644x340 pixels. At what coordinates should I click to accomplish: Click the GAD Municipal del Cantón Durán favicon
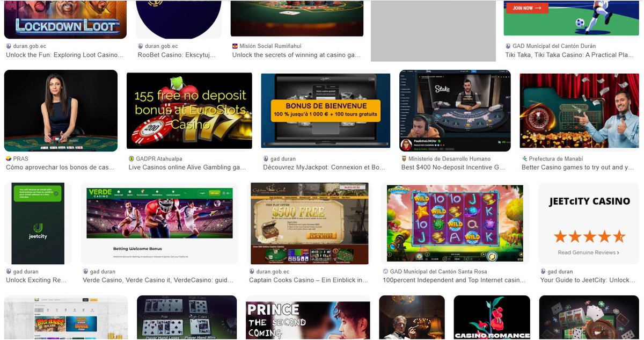(508, 46)
